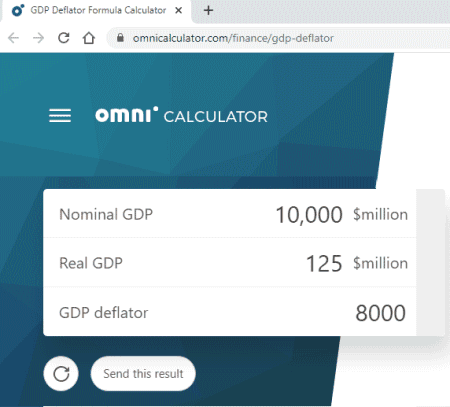The width and height of the screenshot is (450, 407).
Task: Edit the Nominal GDP value 10,000
Action: click(309, 215)
